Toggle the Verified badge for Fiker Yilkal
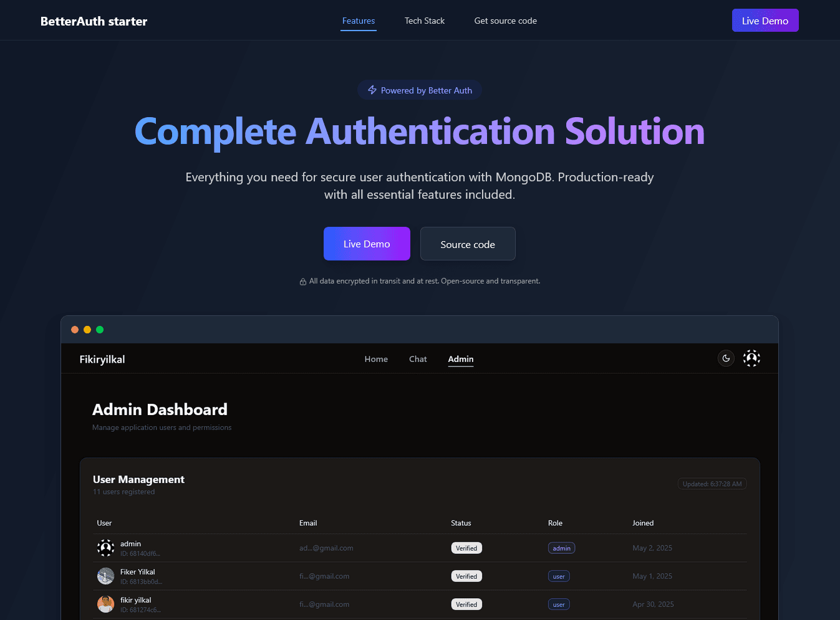840x620 pixels. [x=466, y=576]
